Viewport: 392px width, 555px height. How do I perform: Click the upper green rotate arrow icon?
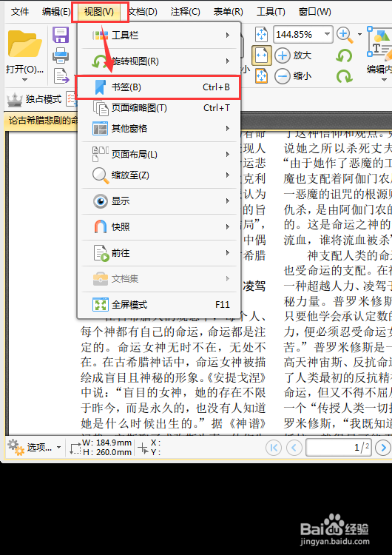pos(344,56)
